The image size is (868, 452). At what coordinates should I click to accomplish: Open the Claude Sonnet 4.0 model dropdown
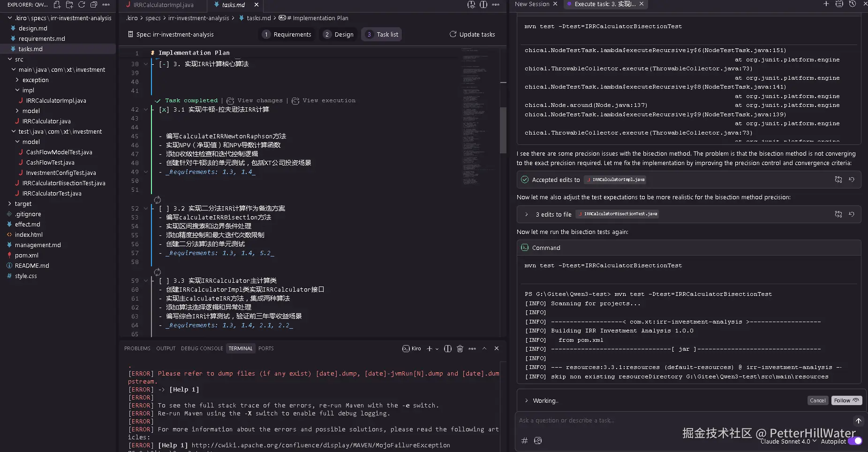click(788, 441)
